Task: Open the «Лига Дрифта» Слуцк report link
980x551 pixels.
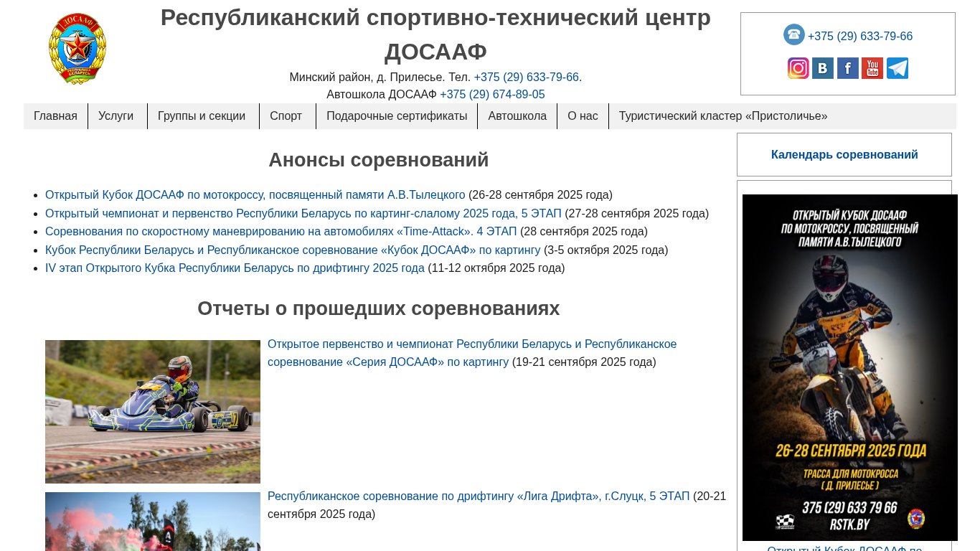Action: [479, 496]
